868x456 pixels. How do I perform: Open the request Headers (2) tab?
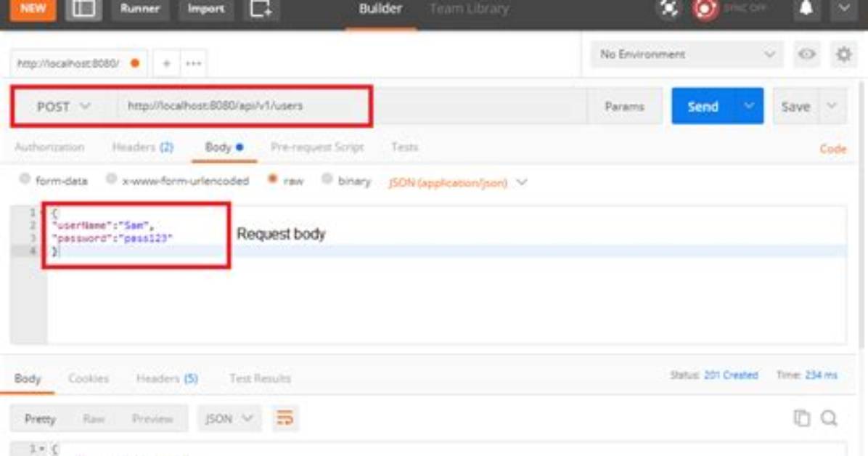pos(143,147)
